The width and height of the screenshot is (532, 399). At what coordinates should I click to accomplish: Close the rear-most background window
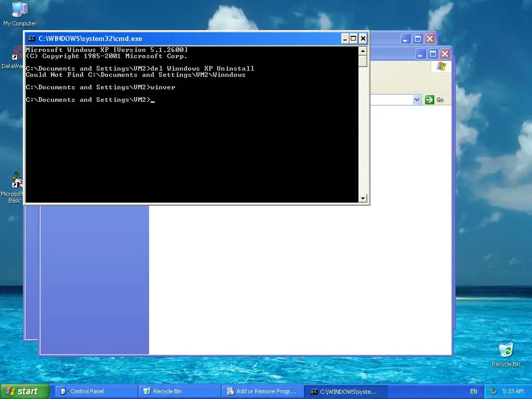coord(430,39)
